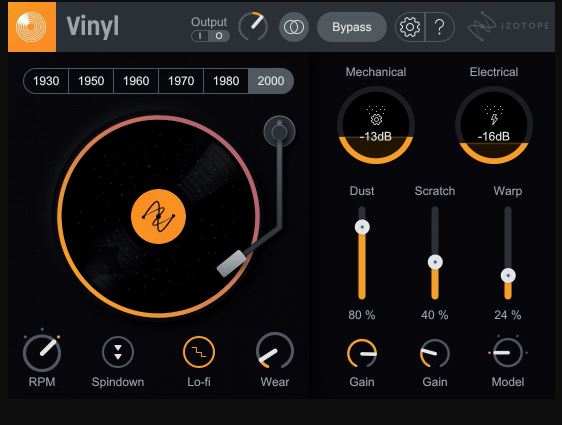Click the orange Vinyl record logo
The height and width of the screenshot is (425, 562).
click(32, 27)
